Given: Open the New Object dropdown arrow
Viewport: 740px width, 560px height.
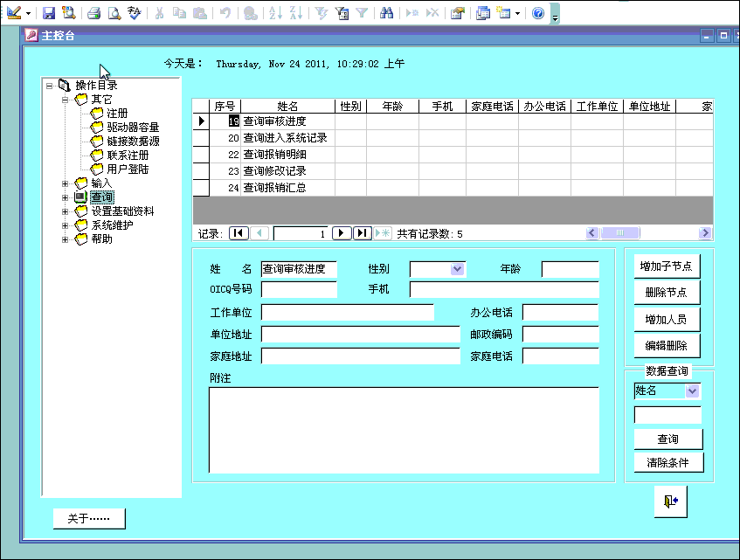Looking at the screenshot, I should 518,13.
